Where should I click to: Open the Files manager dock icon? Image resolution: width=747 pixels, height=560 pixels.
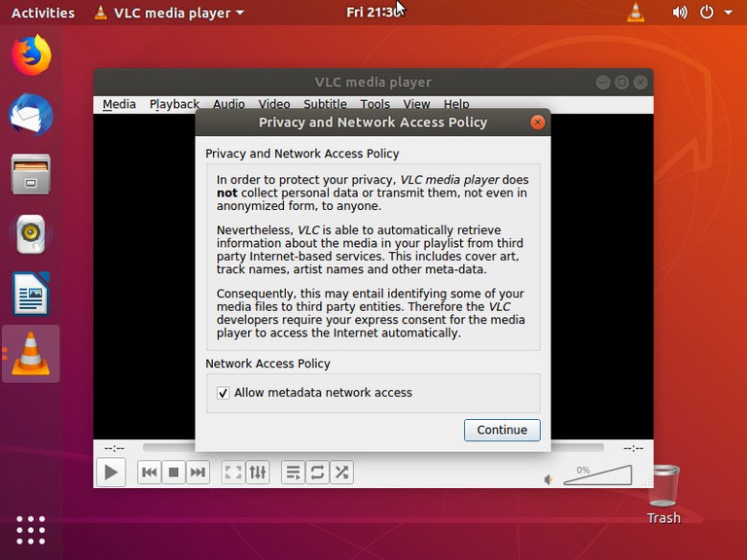[31, 174]
